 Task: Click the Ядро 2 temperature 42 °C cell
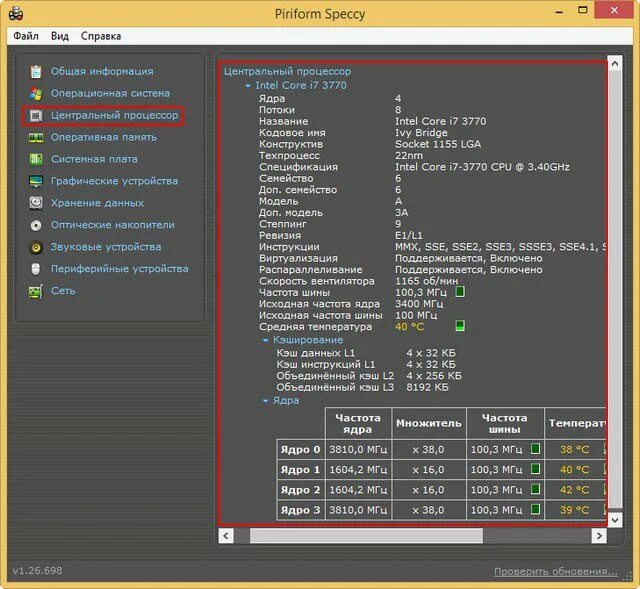575,489
